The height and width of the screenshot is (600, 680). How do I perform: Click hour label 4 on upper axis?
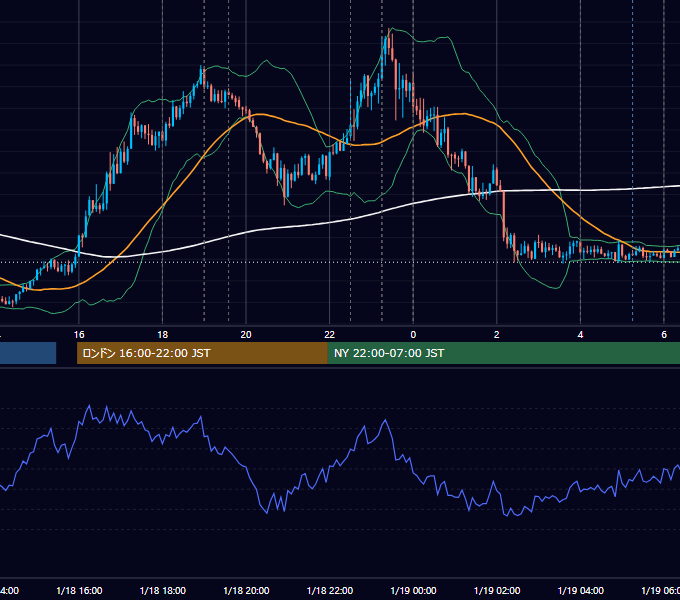(x=580, y=335)
